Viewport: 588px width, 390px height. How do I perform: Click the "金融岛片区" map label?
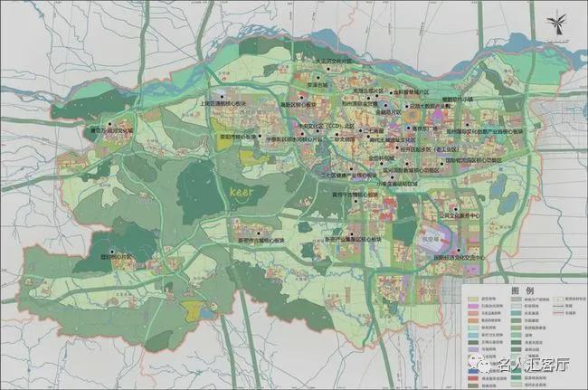389,111
